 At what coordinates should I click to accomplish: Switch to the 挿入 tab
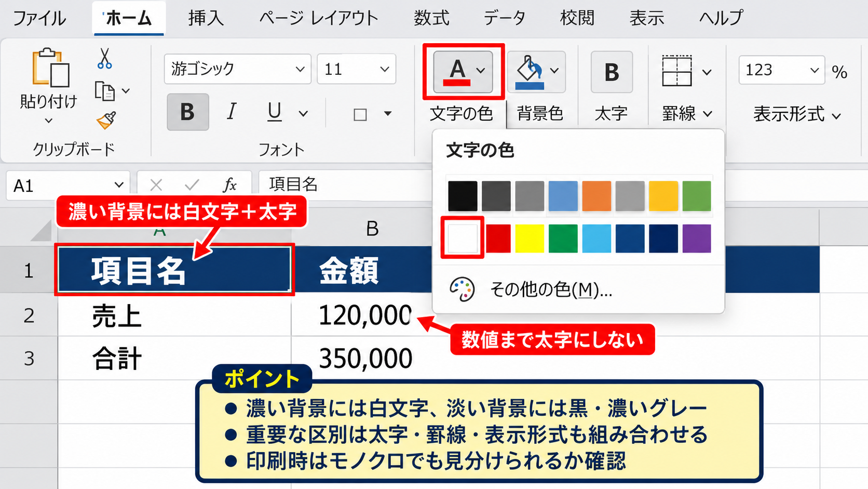click(206, 18)
